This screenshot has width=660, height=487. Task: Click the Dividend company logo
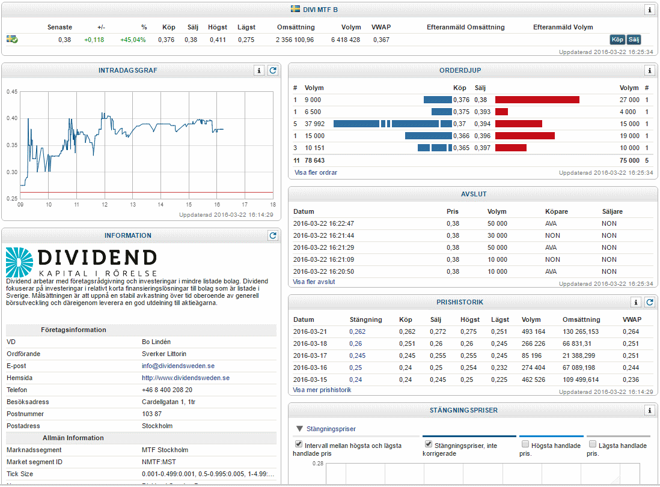(81, 262)
